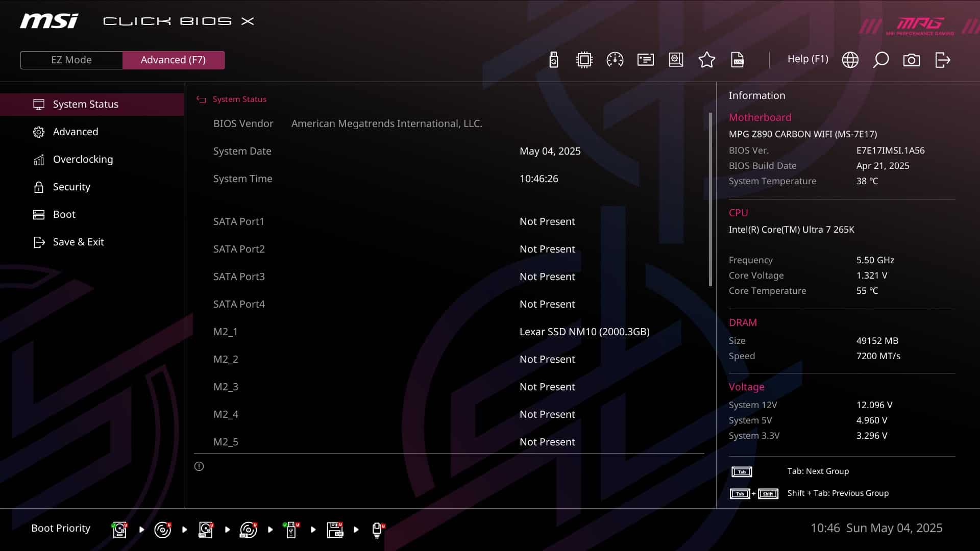
Task: Select the hard disk boot priority icon
Action: [119, 530]
